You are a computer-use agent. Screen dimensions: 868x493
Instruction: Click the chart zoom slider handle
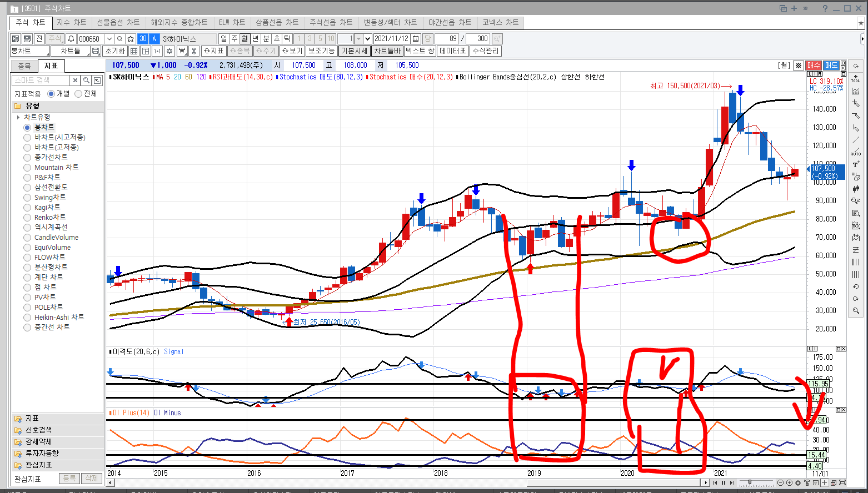coord(750,482)
